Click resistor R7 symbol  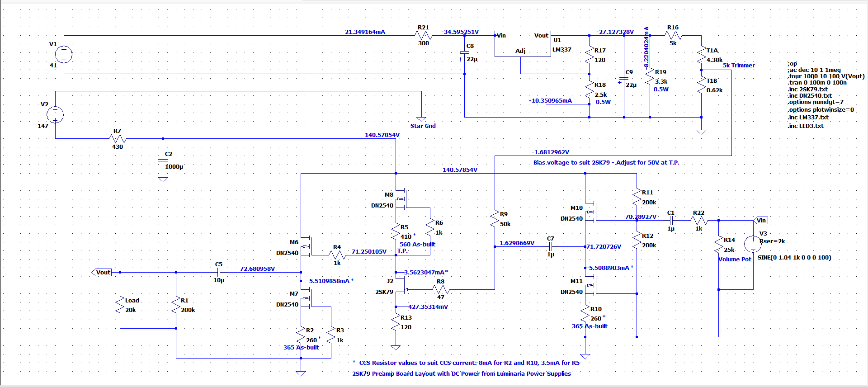coord(118,138)
